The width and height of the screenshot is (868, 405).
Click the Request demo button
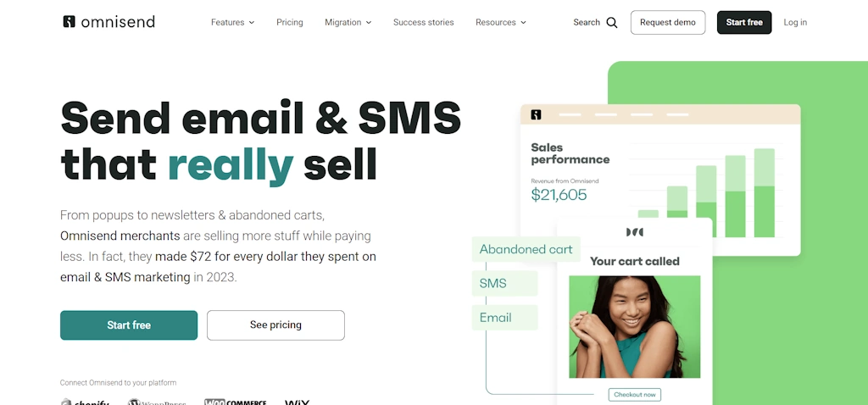(668, 22)
